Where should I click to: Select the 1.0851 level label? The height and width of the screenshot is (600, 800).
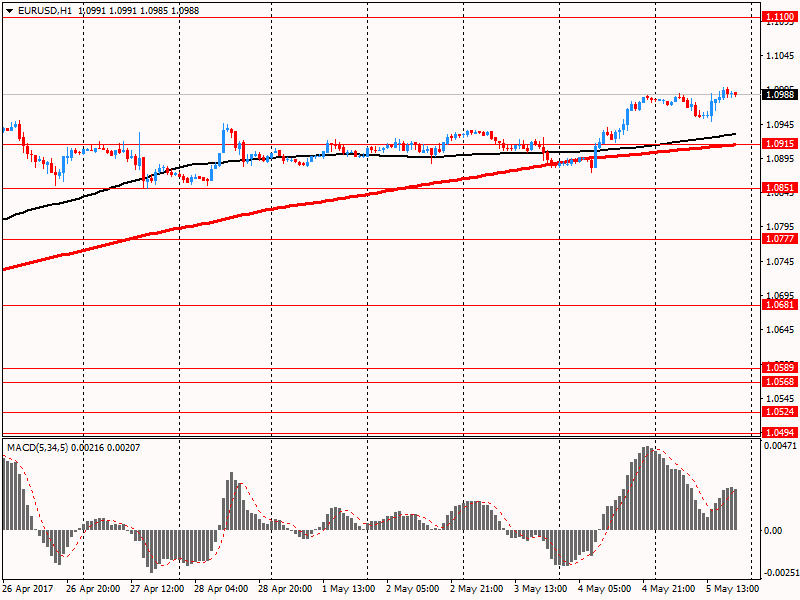780,188
